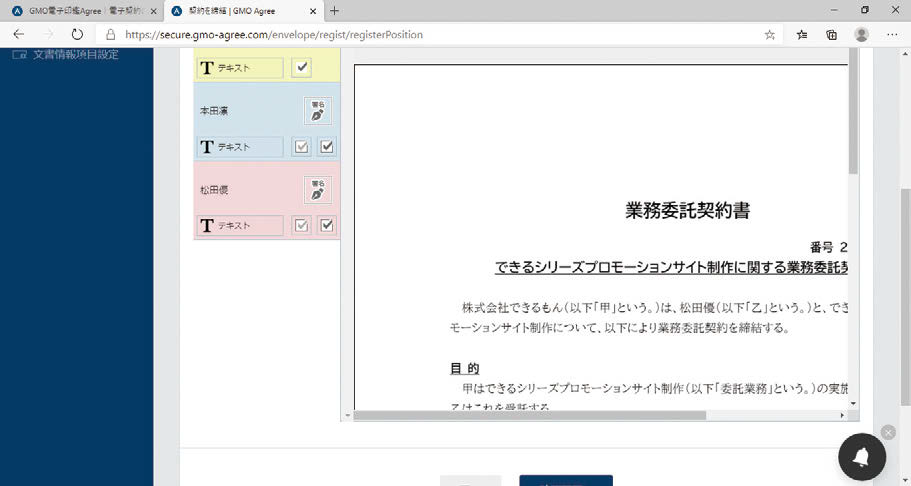Close the 契約を締結 GMO Agree tab

click(313, 11)
